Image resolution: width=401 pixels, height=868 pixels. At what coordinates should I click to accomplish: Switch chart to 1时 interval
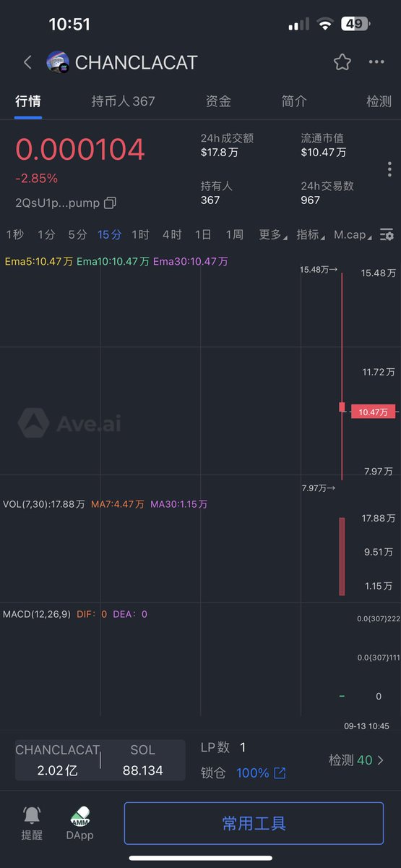140,234
